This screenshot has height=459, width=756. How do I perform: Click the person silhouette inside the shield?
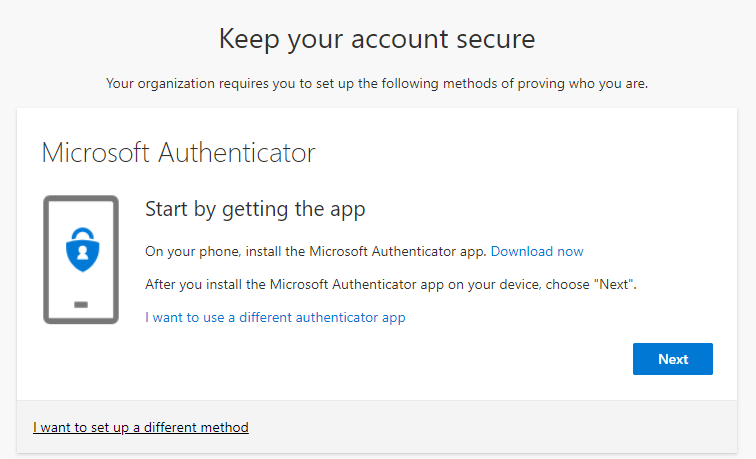click(x=82, y=252)
